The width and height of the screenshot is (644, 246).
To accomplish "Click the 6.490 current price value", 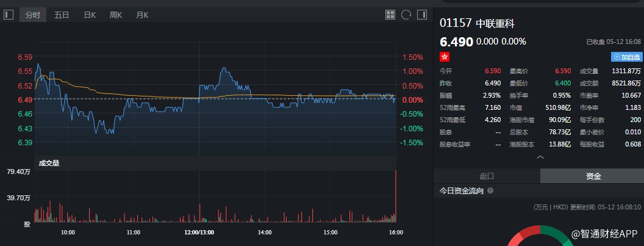I will pyautogui.click(x=456, y=42).
